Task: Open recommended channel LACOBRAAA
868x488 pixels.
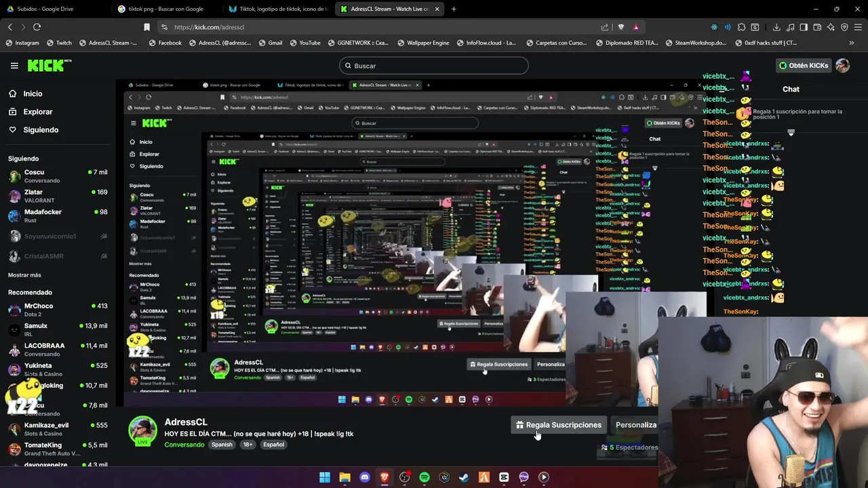Action: click(58, 350)
